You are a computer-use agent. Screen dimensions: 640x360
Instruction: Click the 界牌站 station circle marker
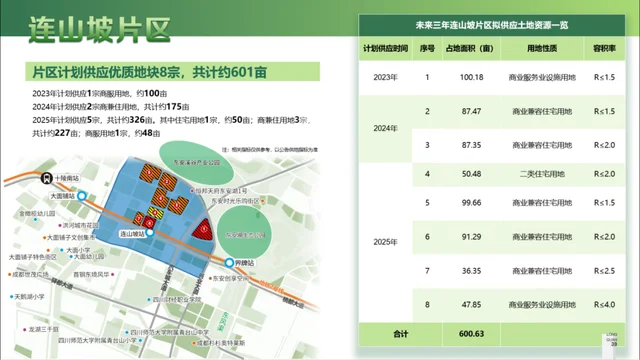(x=229, y=263)
